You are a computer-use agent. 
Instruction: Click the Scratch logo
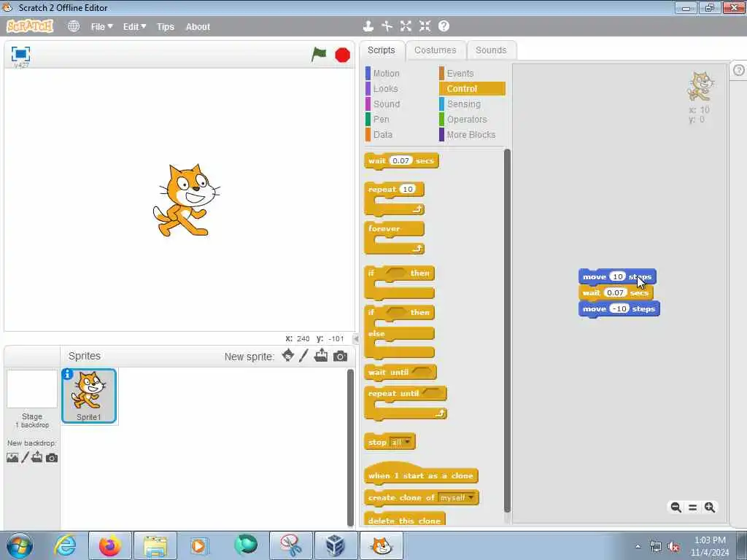pos(29,26)
